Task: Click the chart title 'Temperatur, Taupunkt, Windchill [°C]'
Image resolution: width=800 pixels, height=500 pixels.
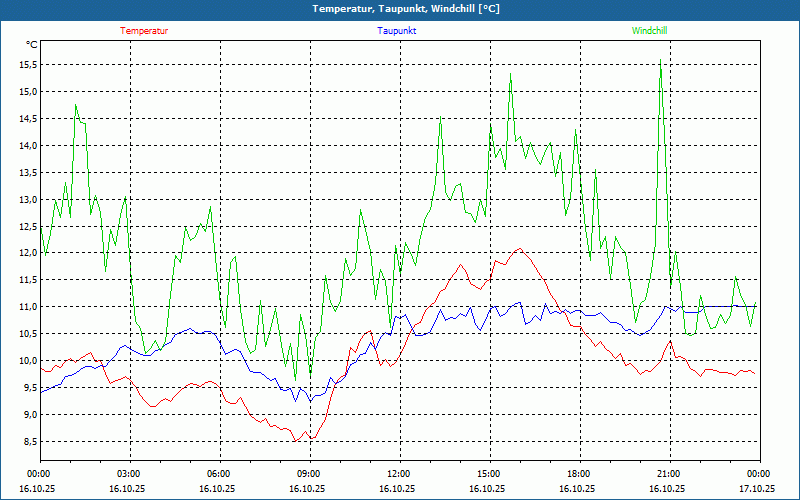Action: coord(406,9)
